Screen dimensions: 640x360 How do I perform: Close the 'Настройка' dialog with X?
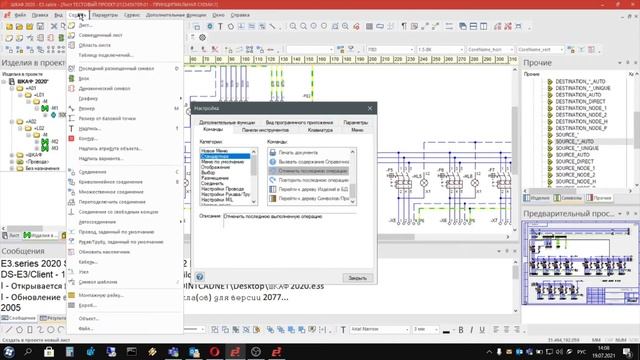(x=370, y=108)
